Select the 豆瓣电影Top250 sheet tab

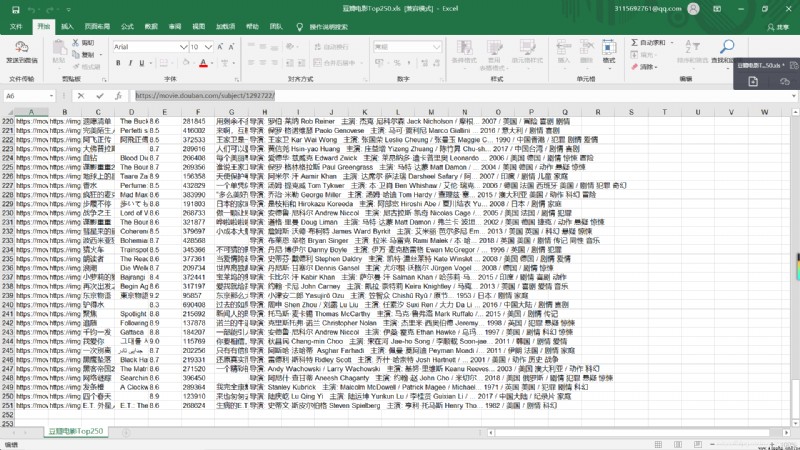(x=76, y=431)
